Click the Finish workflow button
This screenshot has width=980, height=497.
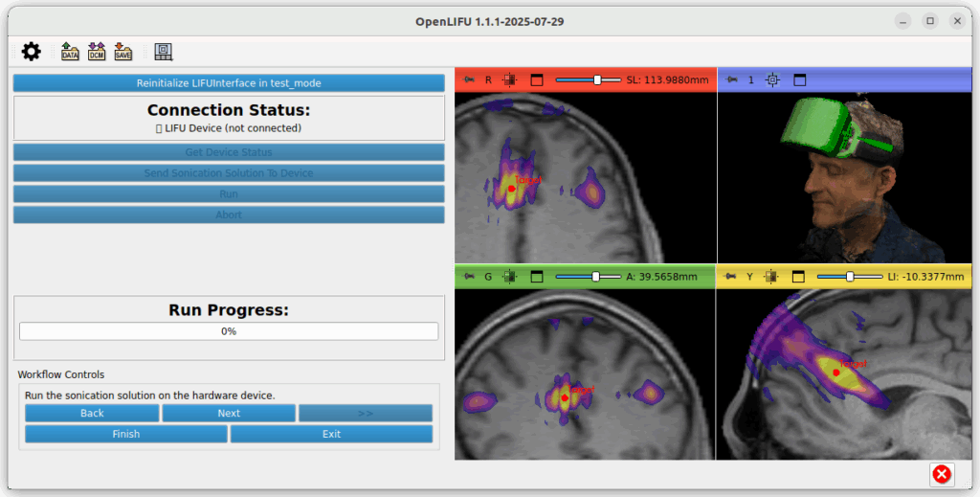pos(126,434)
